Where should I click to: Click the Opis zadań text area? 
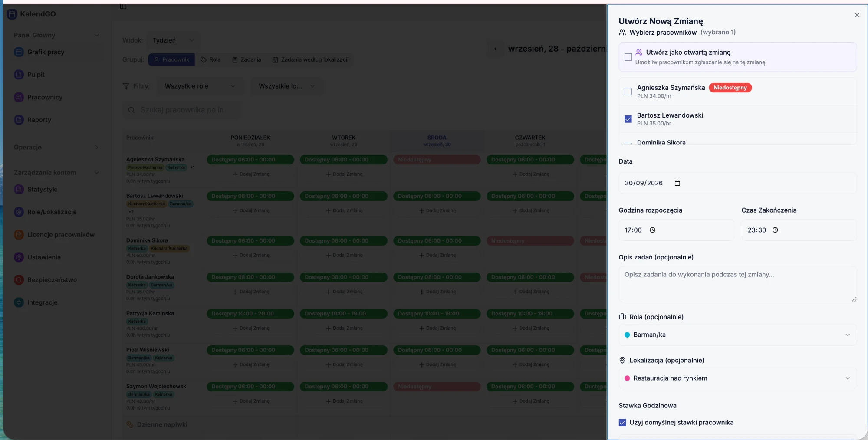click(737, 284)
